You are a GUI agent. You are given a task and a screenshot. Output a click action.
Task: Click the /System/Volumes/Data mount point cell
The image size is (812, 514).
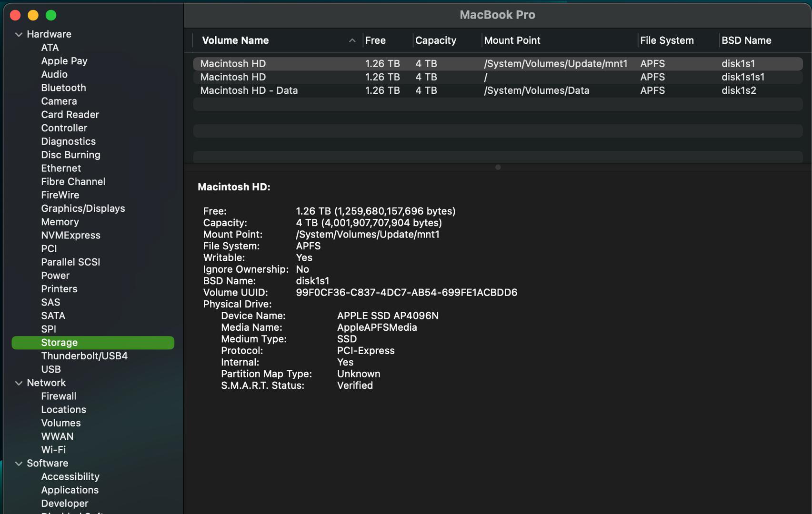pyautogui.click(x=537, y=90)
